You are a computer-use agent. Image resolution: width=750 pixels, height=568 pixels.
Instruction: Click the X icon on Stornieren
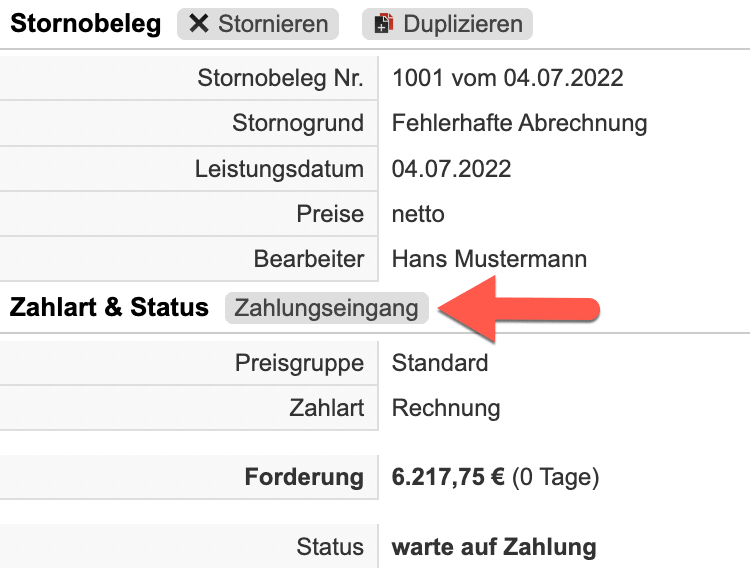[x=199, y=24]
